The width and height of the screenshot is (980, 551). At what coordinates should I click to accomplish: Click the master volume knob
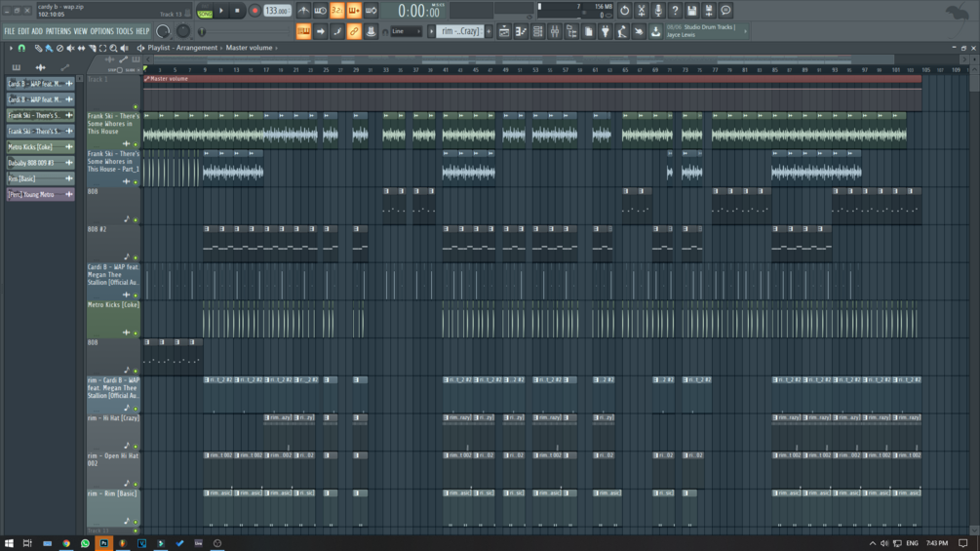pyautogui.click(x=163, y=31)
